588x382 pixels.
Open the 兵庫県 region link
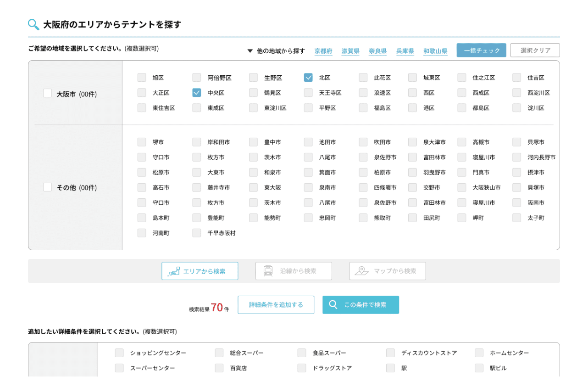point(405,51)
